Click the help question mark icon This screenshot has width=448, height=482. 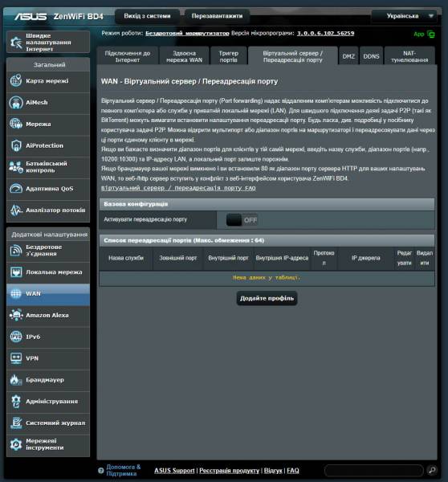click(101, 470)
